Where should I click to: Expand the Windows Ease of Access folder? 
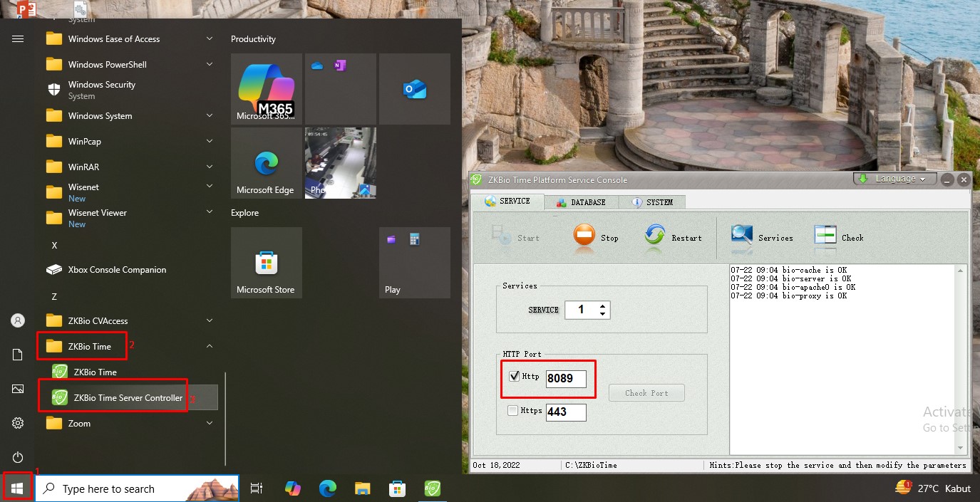click(210, 38)
